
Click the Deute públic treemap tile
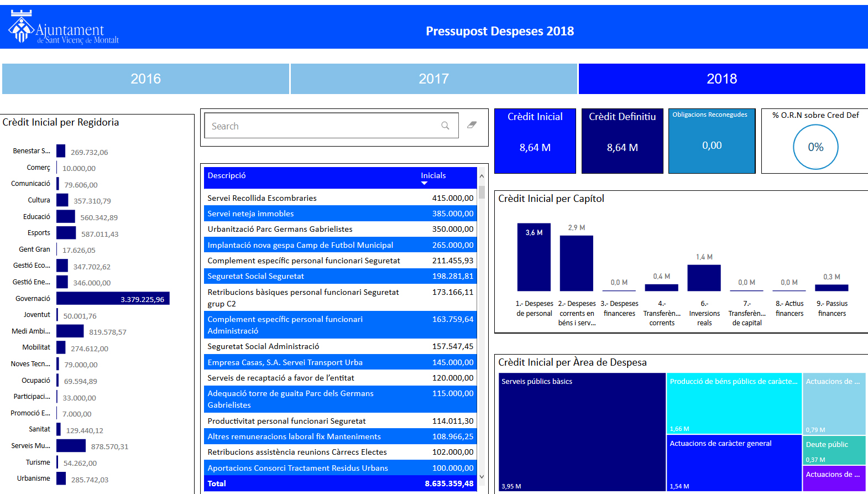pyautogui.click(x=834, y=450)
